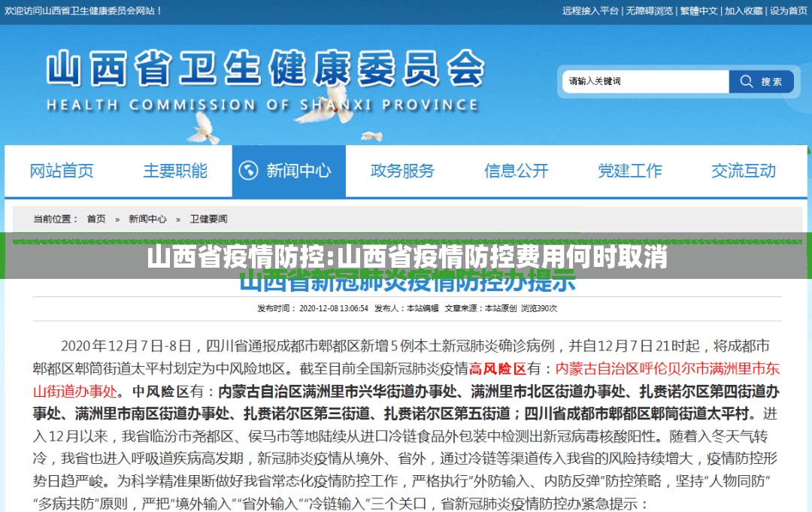Click the 加入收藏 link
Image resolution: width=812 pixels, height=512 pixels.
coord(744,11)
